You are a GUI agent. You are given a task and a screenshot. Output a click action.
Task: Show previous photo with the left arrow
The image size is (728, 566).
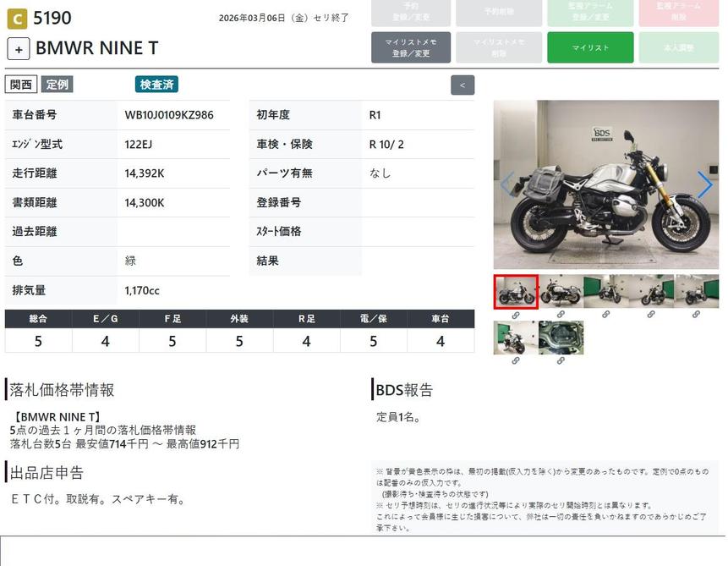click(x=507, y=184)
